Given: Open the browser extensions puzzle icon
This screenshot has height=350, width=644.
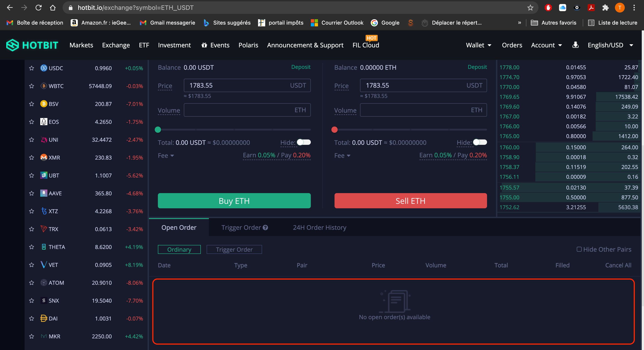Looking at the screenshot, I should [x=605, y=8].
